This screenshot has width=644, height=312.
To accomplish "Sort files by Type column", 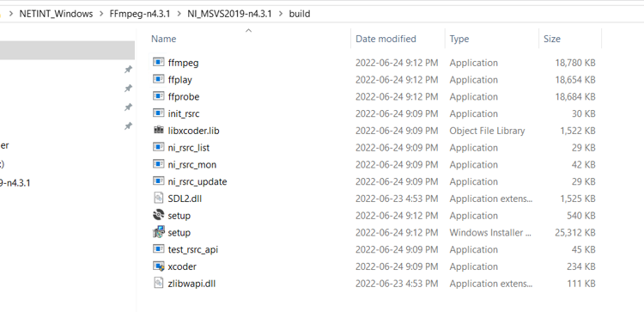I will tap(459, 39).
